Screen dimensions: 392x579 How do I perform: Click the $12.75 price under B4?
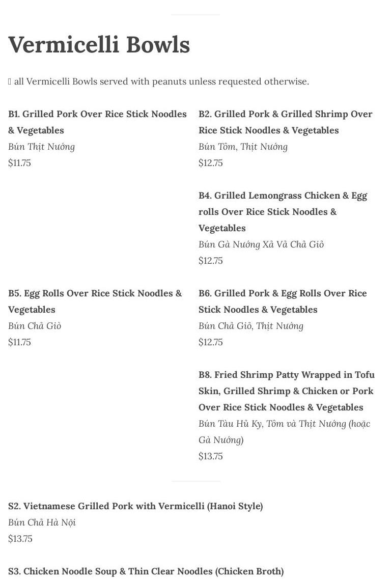click(x=211, y=261)
